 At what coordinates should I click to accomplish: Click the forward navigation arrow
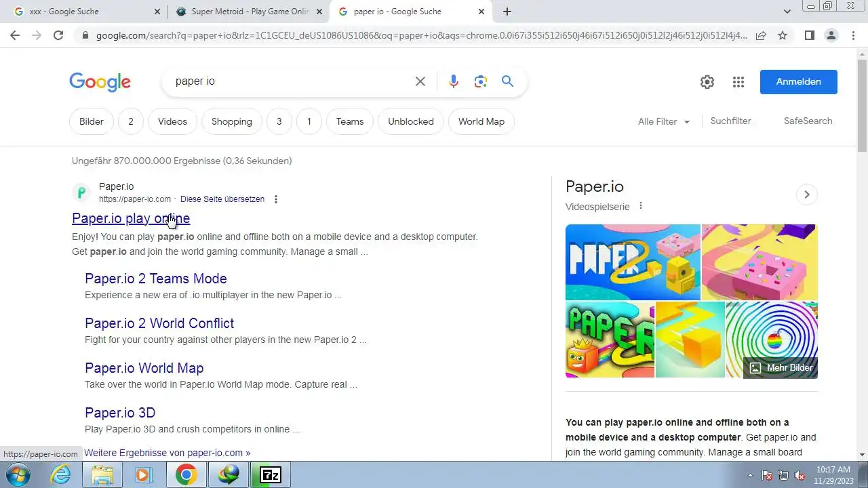tap(37, 35)
